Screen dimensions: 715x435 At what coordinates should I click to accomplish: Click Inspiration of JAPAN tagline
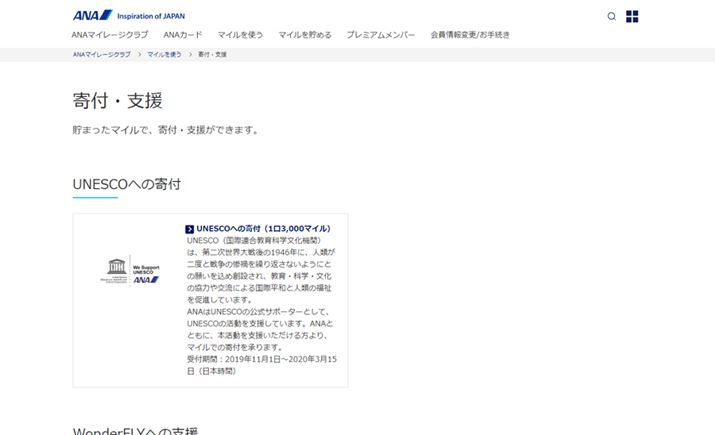pos(151,16)
